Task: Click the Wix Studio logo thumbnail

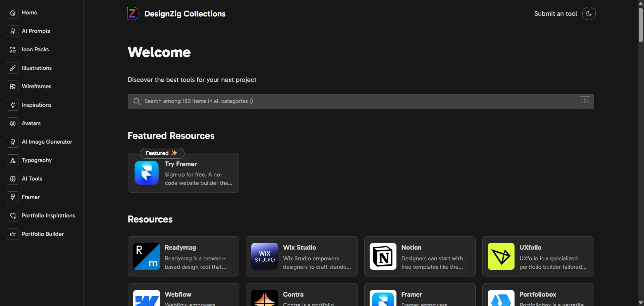Action: point(265,256)
